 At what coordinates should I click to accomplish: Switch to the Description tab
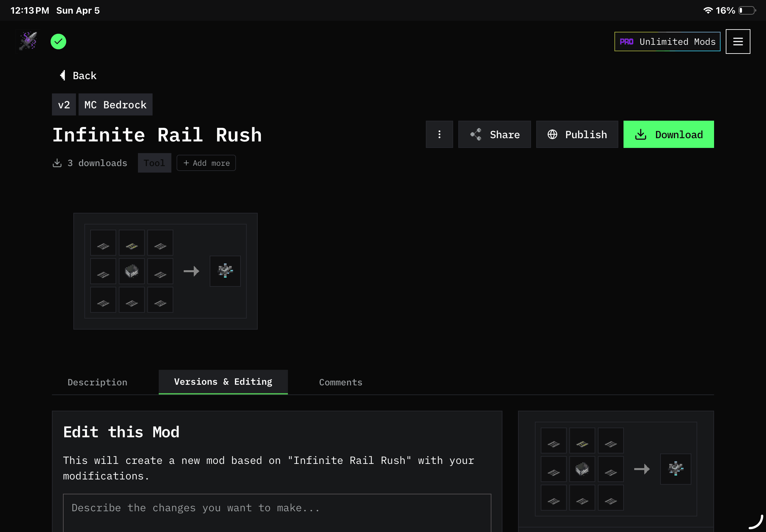click(97, 382)
